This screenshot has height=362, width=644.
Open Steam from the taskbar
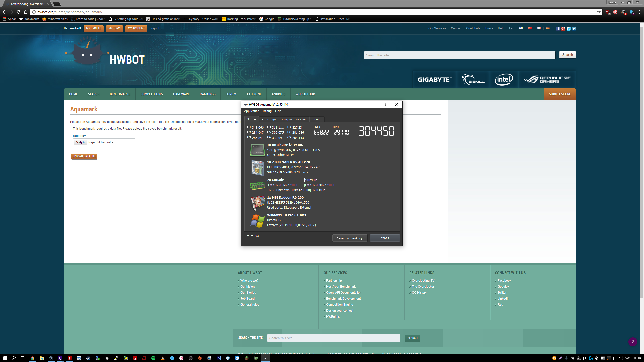[88, 358]
